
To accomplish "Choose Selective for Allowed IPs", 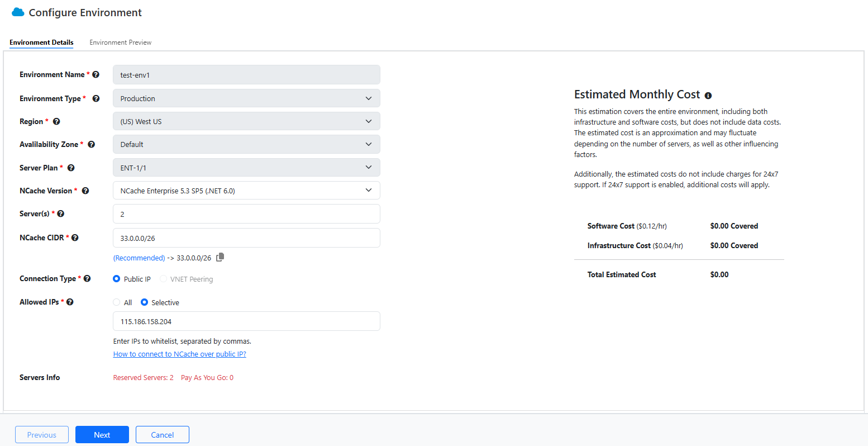I will tap(144, 302).
